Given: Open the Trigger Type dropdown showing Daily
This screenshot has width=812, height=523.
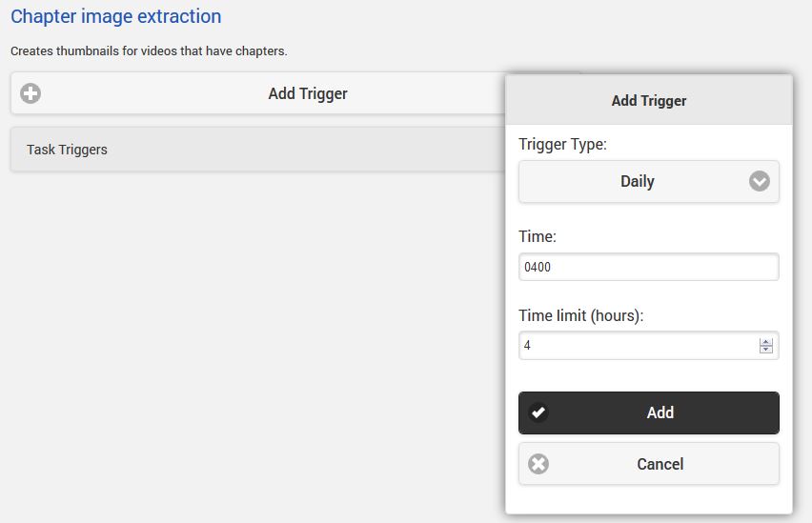Looking at the screenshot, I should 648,181.
